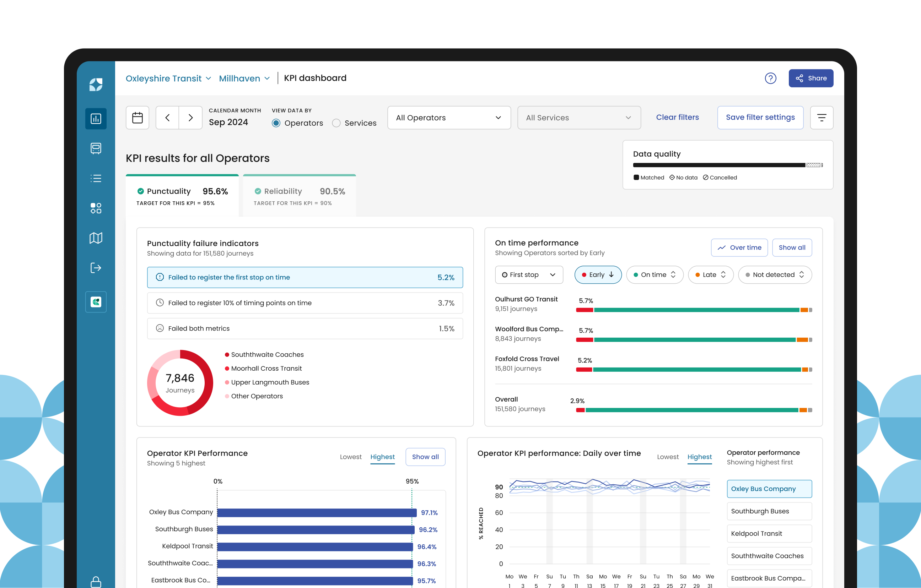Open the First stop dropdown
This screenshot has height=588, width=921.
(529, 275)
